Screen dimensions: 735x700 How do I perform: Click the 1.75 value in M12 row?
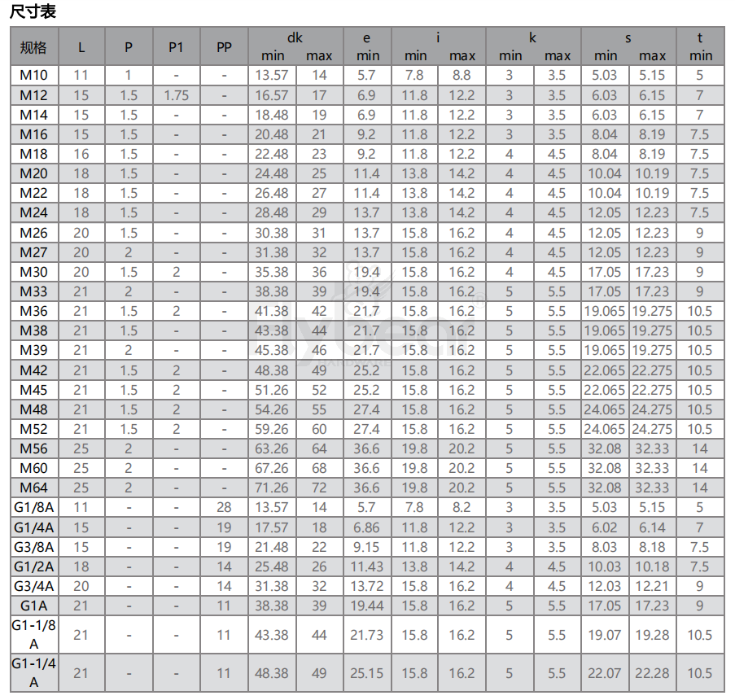(176, 95)
